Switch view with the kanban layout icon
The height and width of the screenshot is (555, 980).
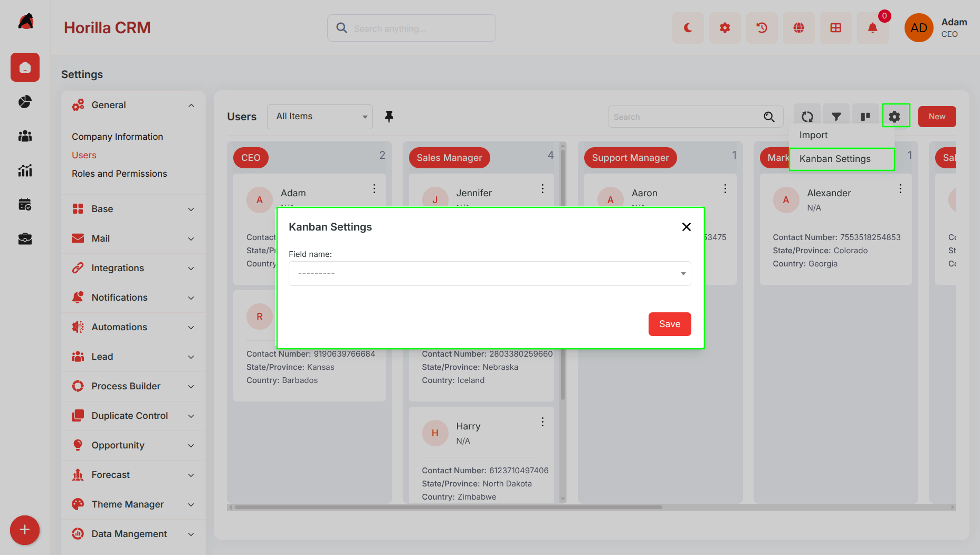click(865, 117)
